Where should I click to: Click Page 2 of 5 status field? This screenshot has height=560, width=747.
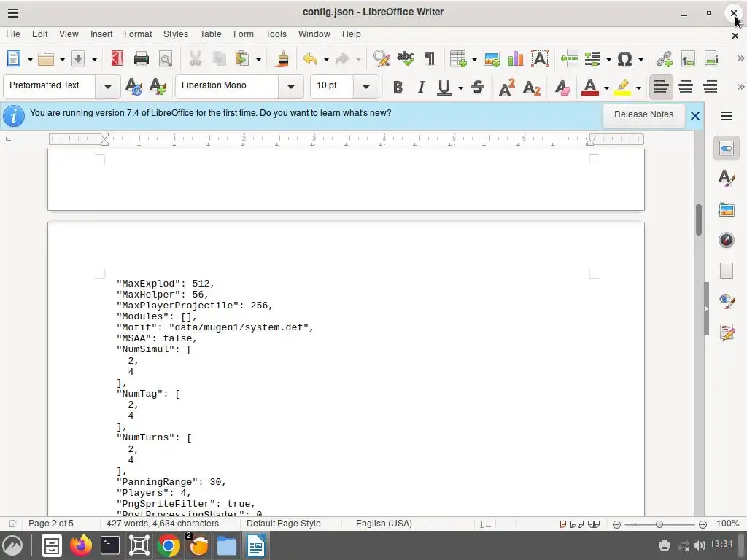pyautogui.click(x=51, y=524)
